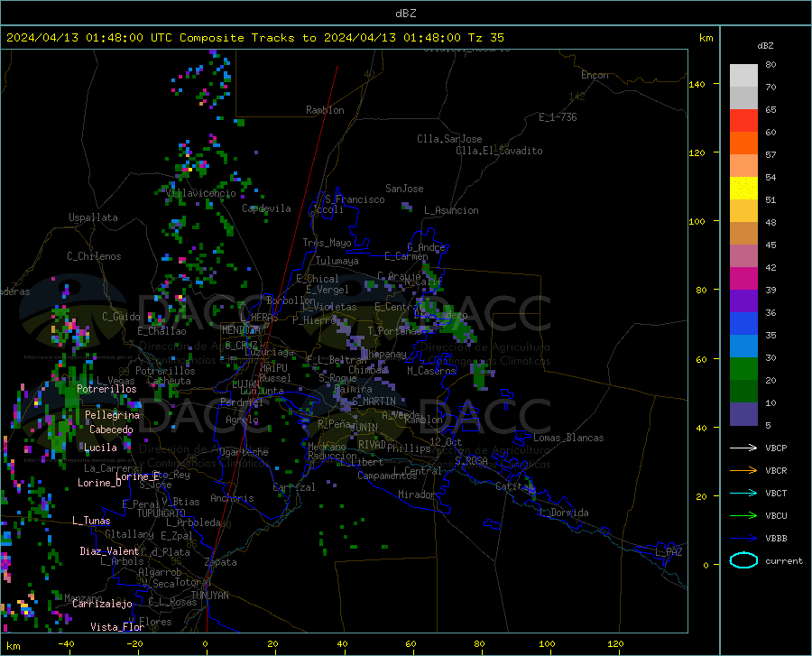The image size is (812, 656).
Task: Click the C_Chilenos map label
Action: (94, 256)
